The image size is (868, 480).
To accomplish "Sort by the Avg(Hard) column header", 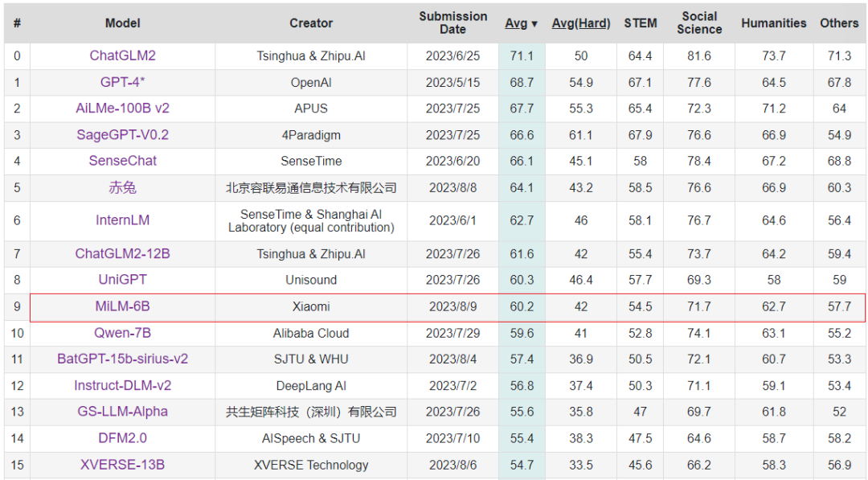I will tap(580, 23).
